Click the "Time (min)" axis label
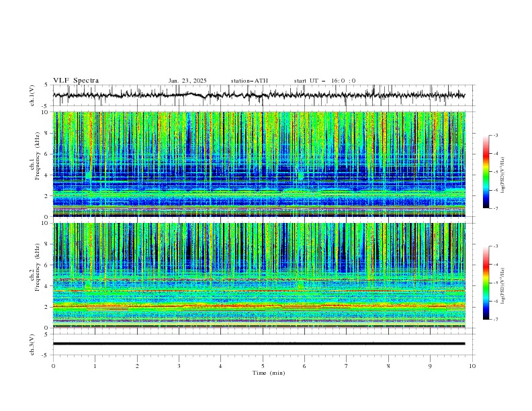The width and height of the screenshot is (532, 411). tap(269, 373)
